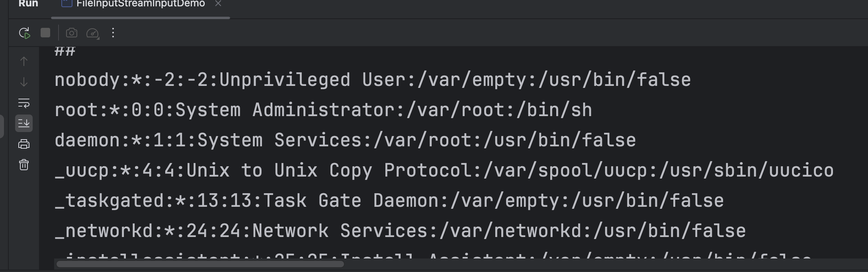The width and height of the screenshot is (868, 272).
Task: Click the _networkd Network Services line
Action: [400, 231]
